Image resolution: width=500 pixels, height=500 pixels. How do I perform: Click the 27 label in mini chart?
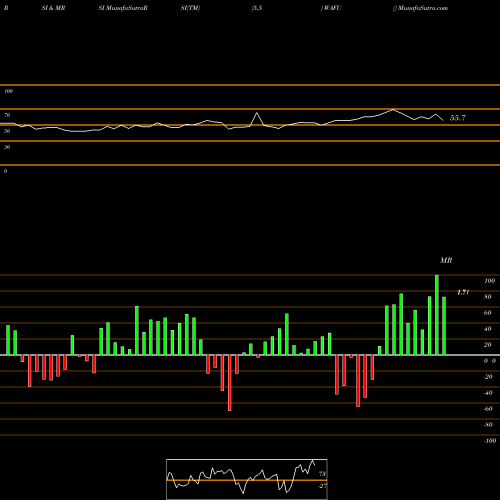click(x=322, y=486)
